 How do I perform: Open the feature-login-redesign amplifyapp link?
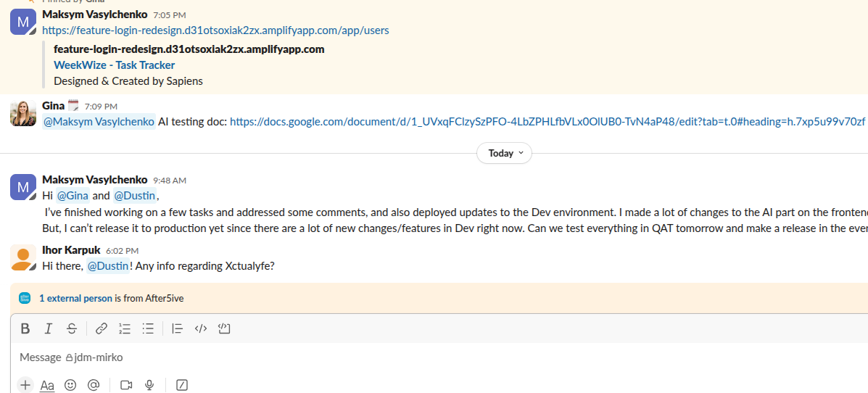[x=215, y=30]
